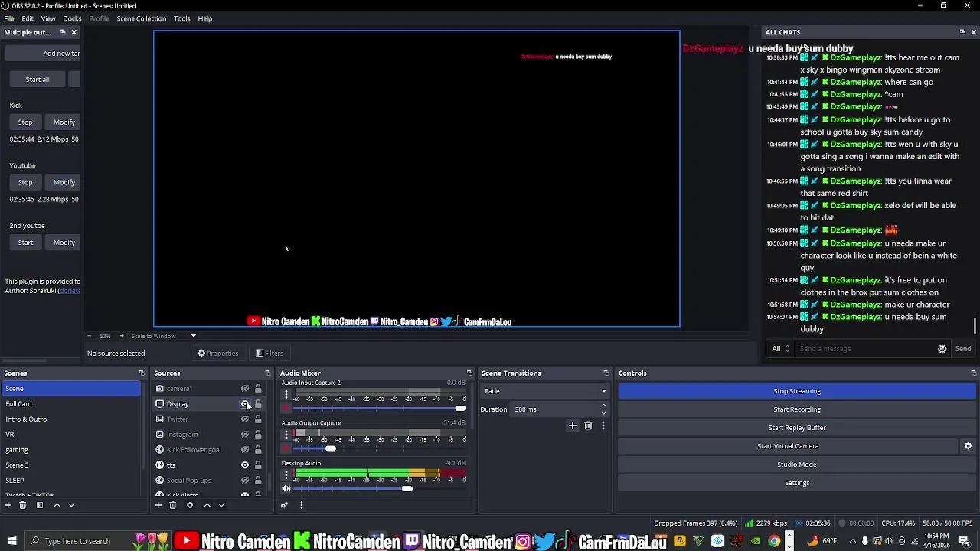Open transition properties three-dot icon

point(603,425)
